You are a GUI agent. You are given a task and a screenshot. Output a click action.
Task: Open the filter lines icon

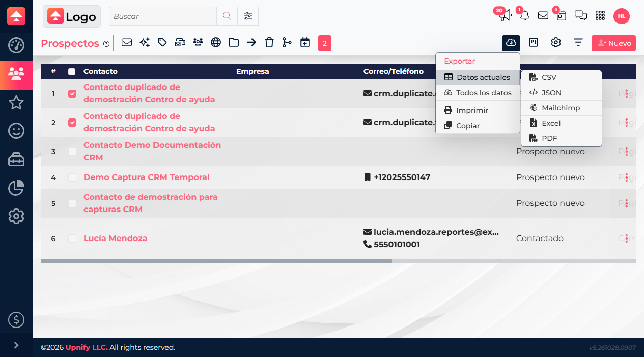[x=578, y=43]
